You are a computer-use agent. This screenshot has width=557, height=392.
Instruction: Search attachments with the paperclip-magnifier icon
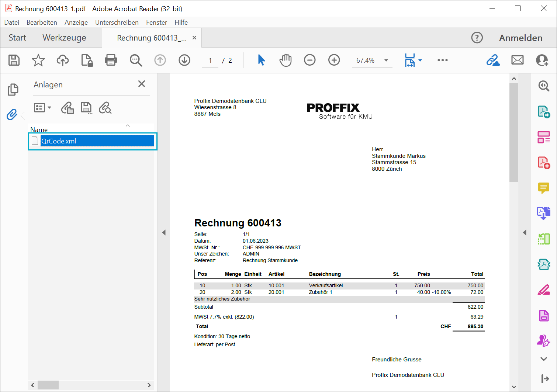(105, 108)
